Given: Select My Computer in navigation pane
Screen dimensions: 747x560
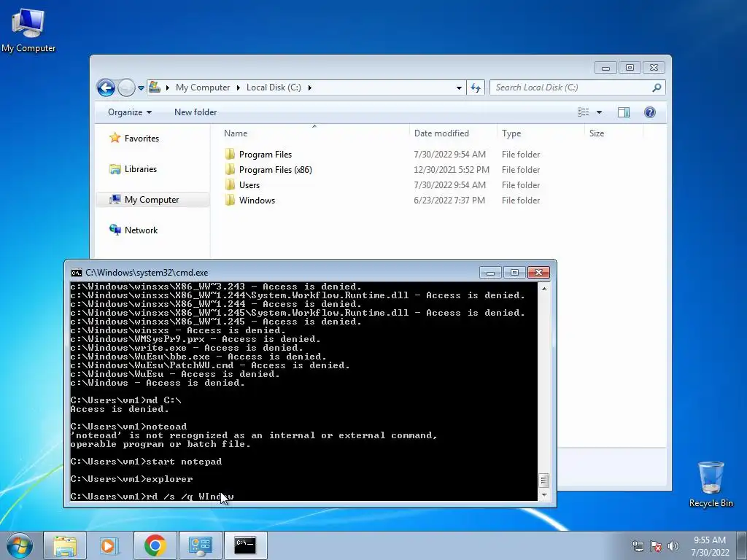Looking at the screenshot, I should tap(152, 200).
